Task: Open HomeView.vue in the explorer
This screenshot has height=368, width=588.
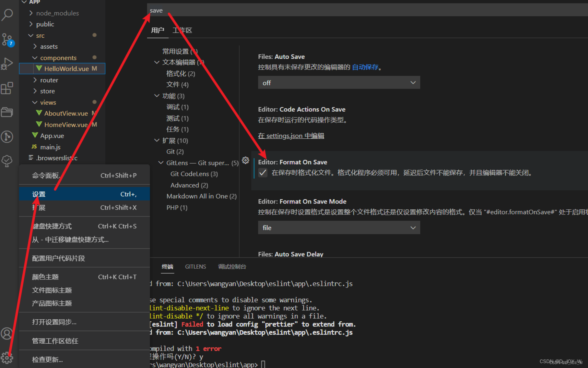Action: pyautogui.click(x=66, y=125)
